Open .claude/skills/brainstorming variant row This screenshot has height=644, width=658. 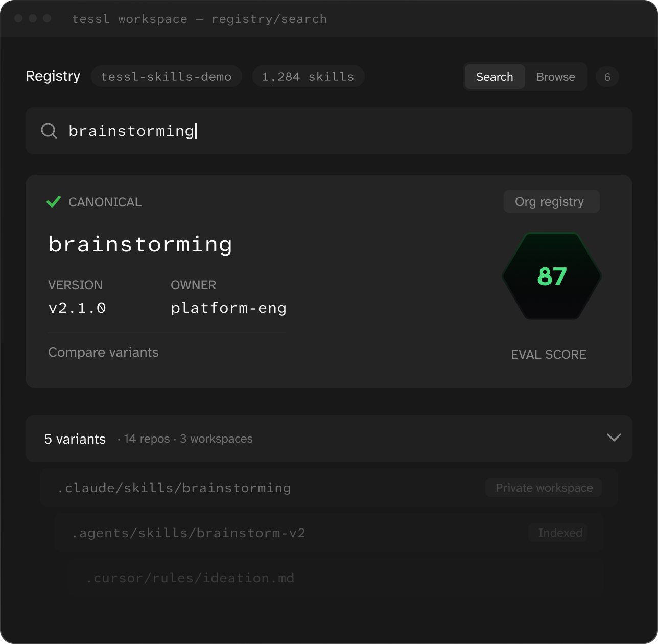tap(329, 488)
